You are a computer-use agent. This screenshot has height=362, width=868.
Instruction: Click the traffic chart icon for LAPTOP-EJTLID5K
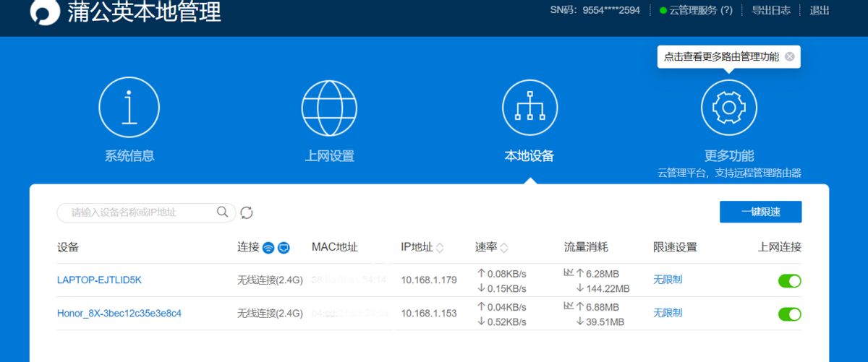[569, 273]
